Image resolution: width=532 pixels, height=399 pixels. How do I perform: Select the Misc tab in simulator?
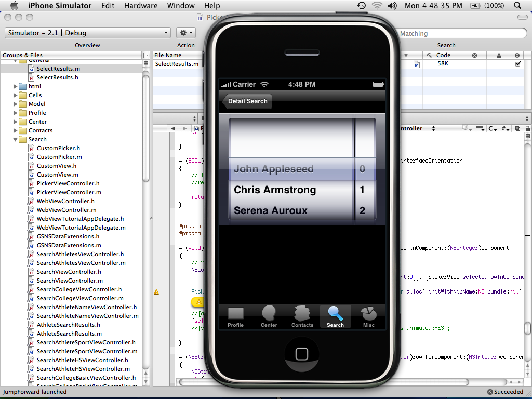click(369, 317)
